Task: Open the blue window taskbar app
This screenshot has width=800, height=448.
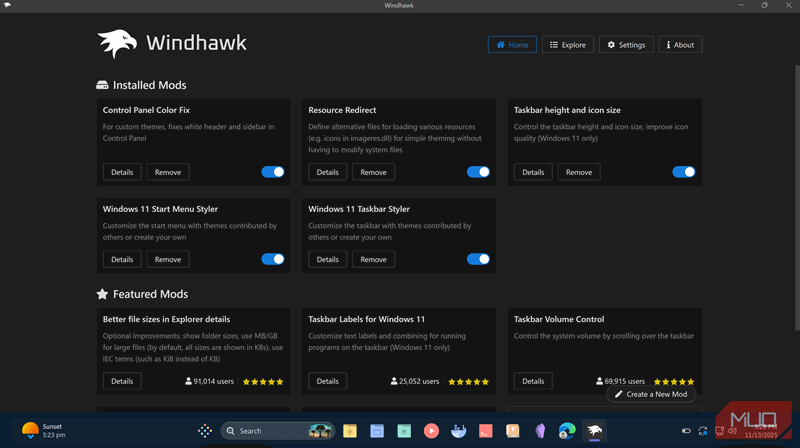Action: point(377,431)
